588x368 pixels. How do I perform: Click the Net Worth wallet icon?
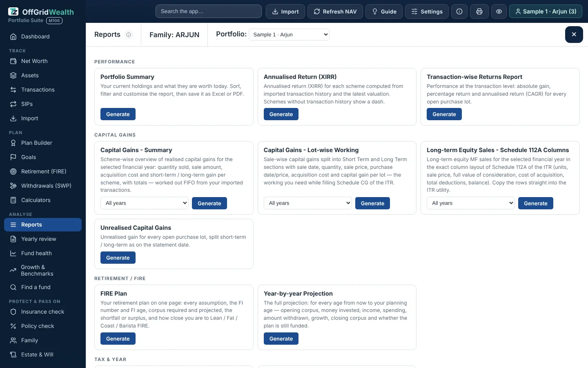13,61
